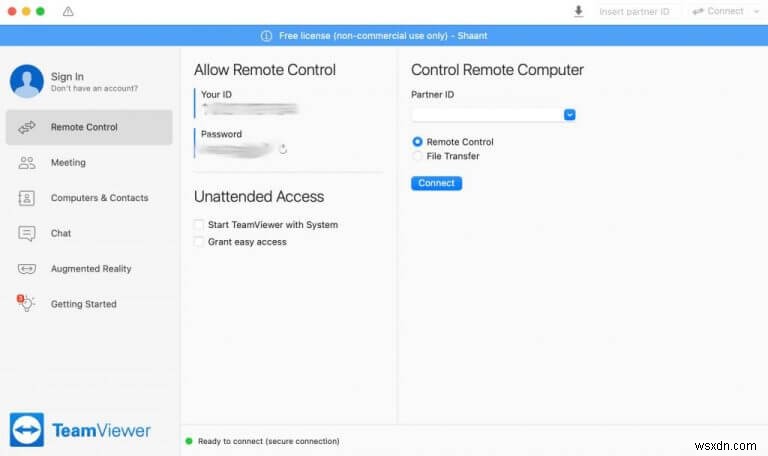
Task: Select the File Transfer radio button
Action: pyautogui.click(x=417, y=156)
